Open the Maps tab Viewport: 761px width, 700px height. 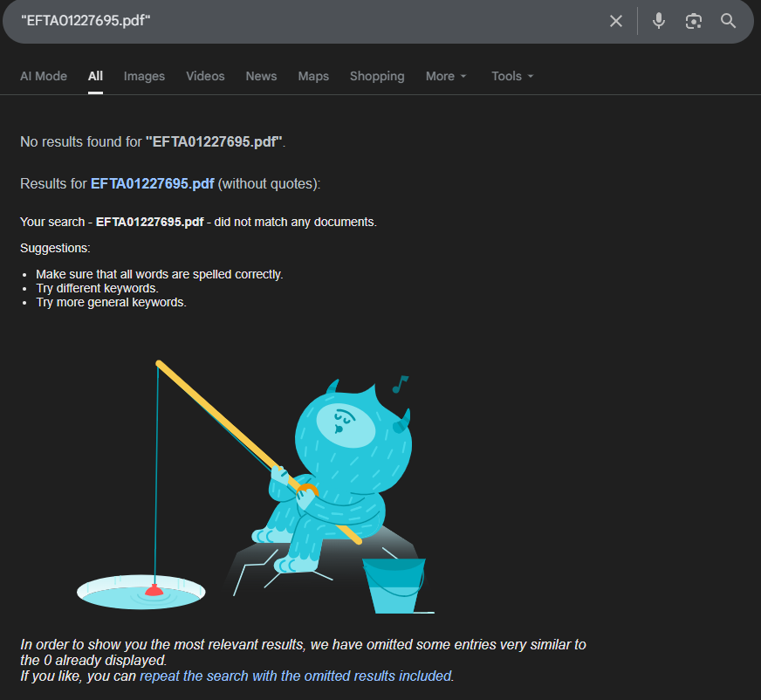[313, 76]
